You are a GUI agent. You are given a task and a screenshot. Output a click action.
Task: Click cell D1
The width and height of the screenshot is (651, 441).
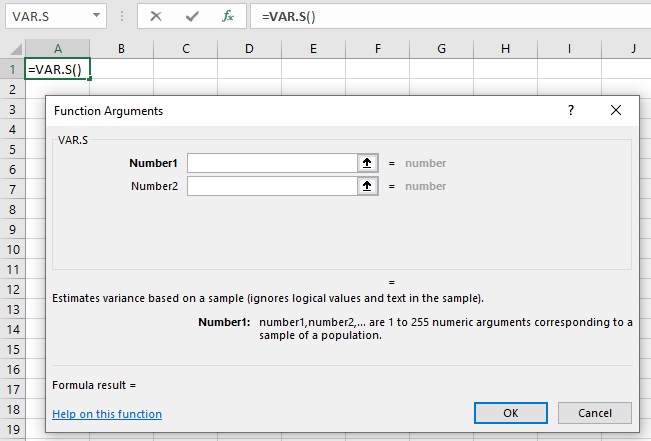[249, 69]
